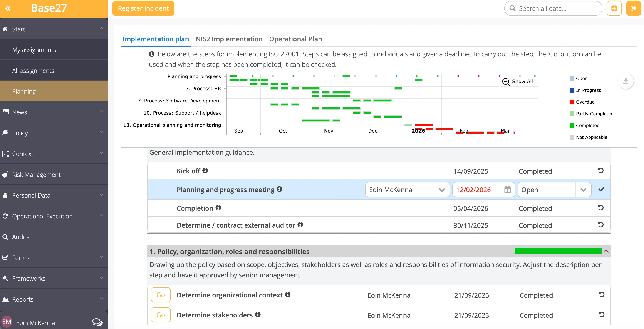The height and width of the screenshot is (329, 644).
Task: Switch to Implementation plan tab
Action: pos(156,39)
